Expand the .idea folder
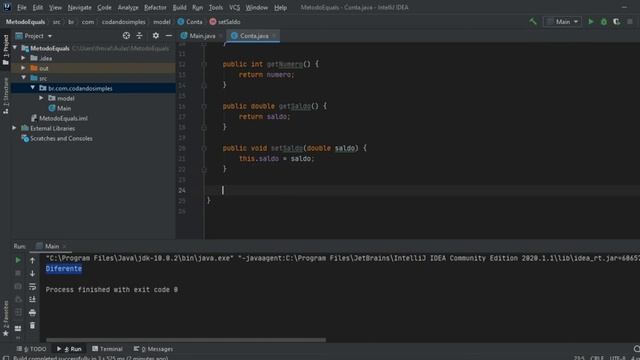Viewport: 640px width, 360px height. tap(23, 58)
